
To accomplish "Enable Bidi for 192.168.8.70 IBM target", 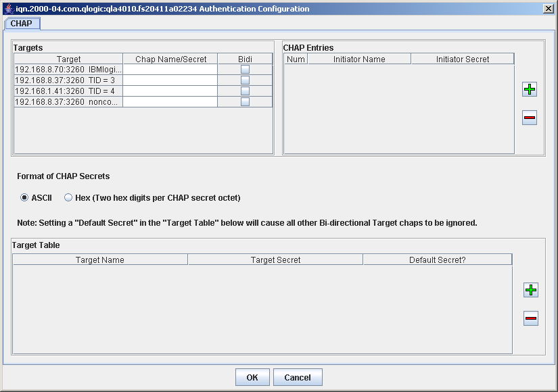I will [x=245, y=70].
